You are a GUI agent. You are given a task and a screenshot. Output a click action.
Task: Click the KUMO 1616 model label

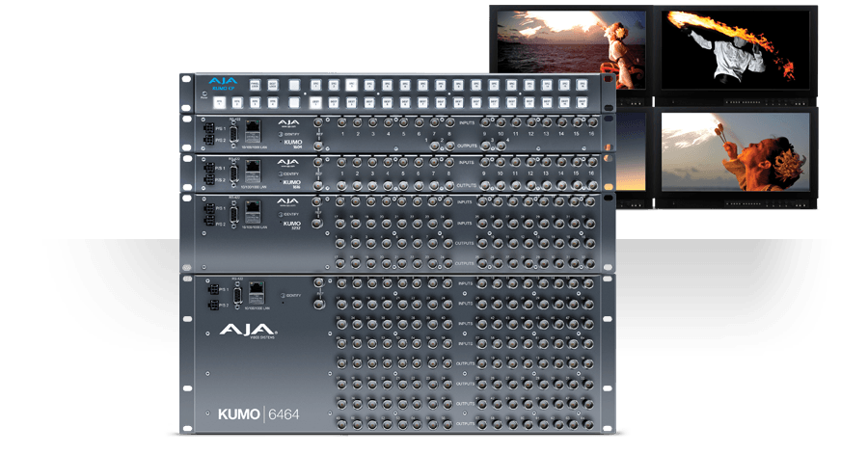291,183
